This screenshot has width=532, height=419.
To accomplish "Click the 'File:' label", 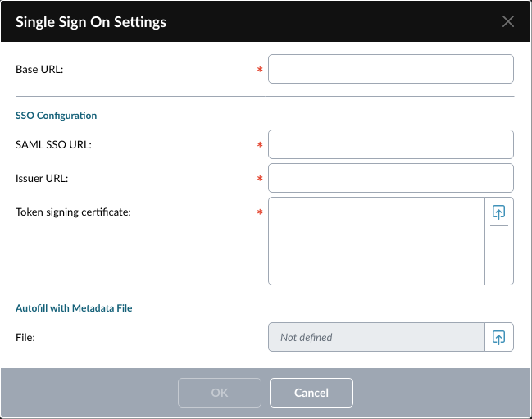I will click(25, 337).
